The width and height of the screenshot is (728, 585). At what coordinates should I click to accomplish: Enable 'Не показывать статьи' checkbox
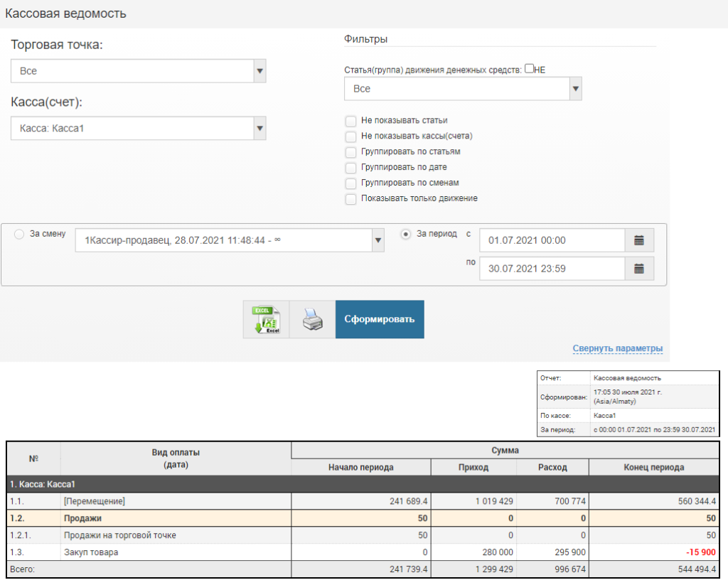pyautogui.click(x=350, y=121)
